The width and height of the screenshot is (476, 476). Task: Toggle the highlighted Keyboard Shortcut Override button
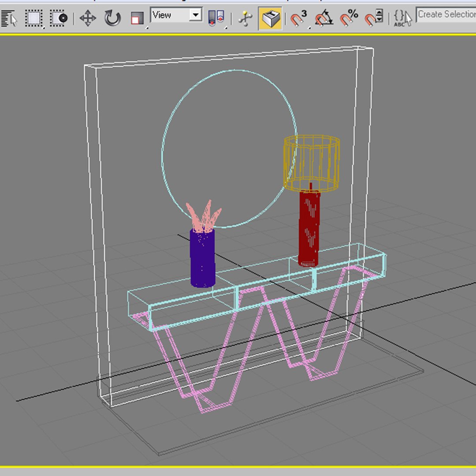[270, 19]
